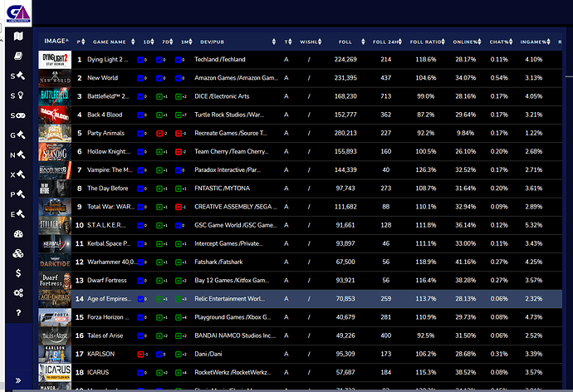The height and width of the screenshot is (392, 573).
Task: Click Total War red 1M indicator
Action: 180,207
